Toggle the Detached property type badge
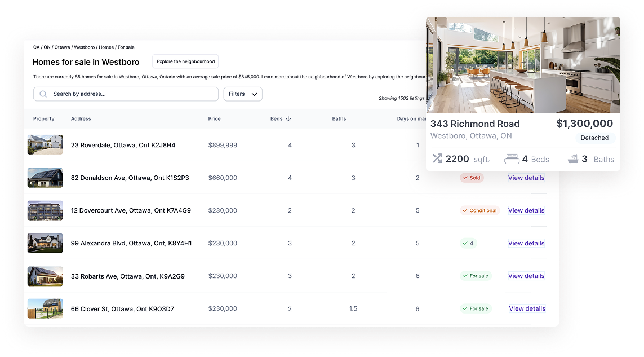Viewport: 644px width, 357px height. click(x=594, y=138)
